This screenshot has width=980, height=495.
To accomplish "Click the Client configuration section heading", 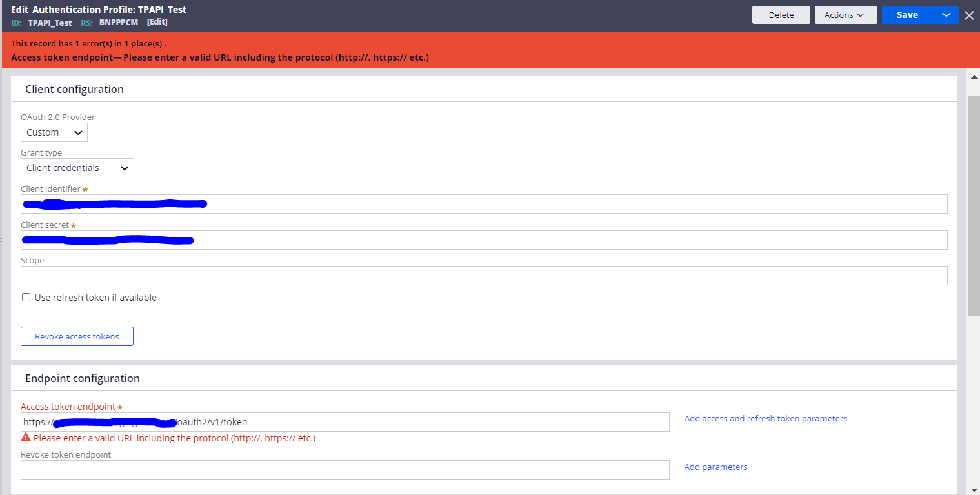I will click(74, 89).
